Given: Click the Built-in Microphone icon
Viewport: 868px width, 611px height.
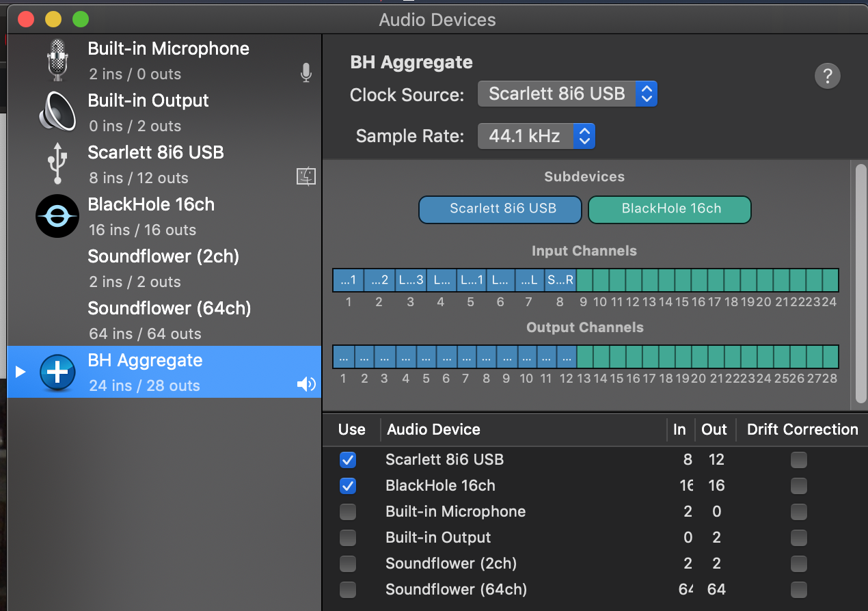Looking at the screenshot, I should tap(57, 60).
